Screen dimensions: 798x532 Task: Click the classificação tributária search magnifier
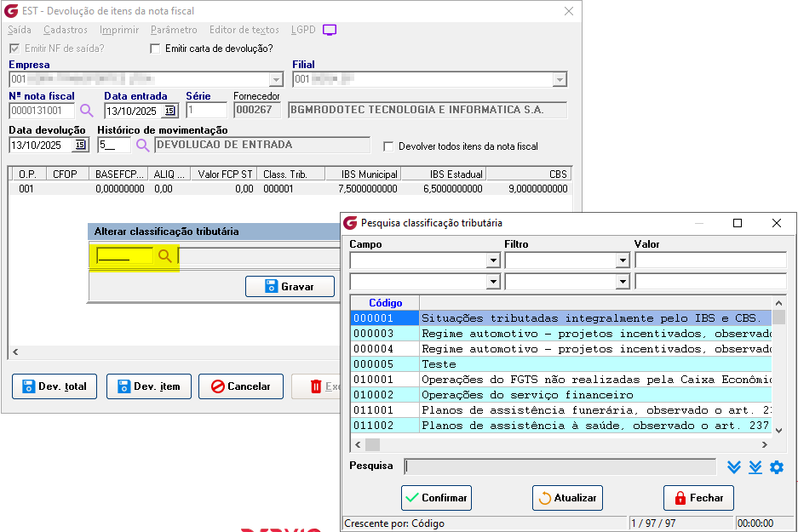(x=164, y=256)
